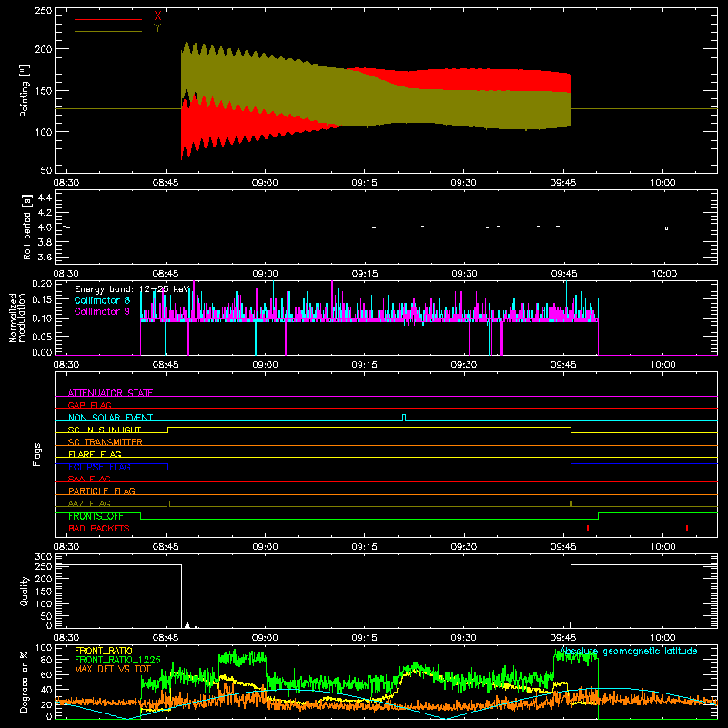Screen dimensions: 728x728
Task: Click the 'Roll period [s]' axis label
Action: tap(26, 227)
